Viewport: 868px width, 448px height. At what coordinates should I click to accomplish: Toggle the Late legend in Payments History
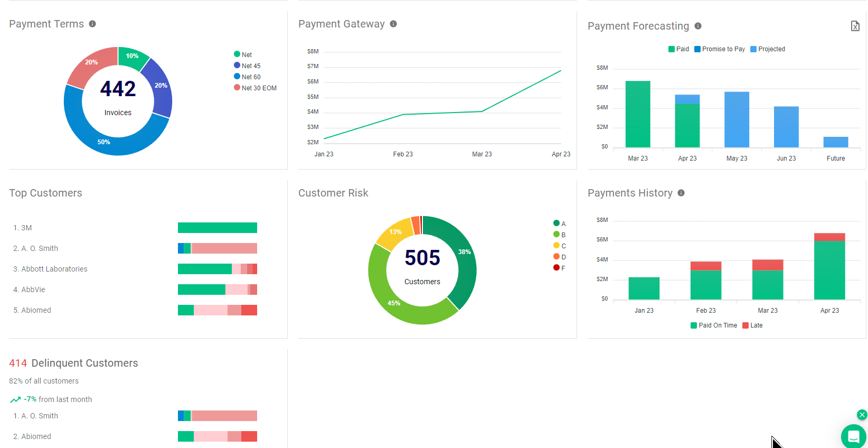pos(752,325)
